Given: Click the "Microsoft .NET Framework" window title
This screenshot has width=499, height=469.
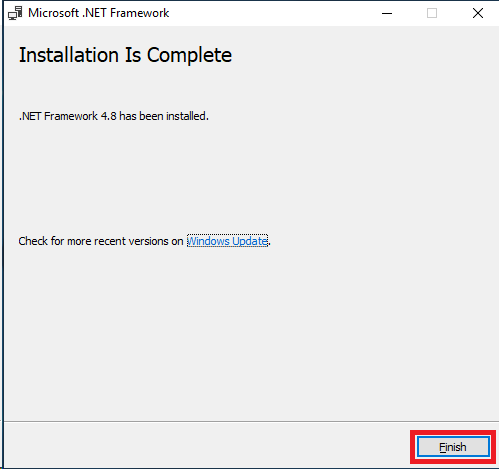Looking at the screenshot, I should (x=99, y=13).
